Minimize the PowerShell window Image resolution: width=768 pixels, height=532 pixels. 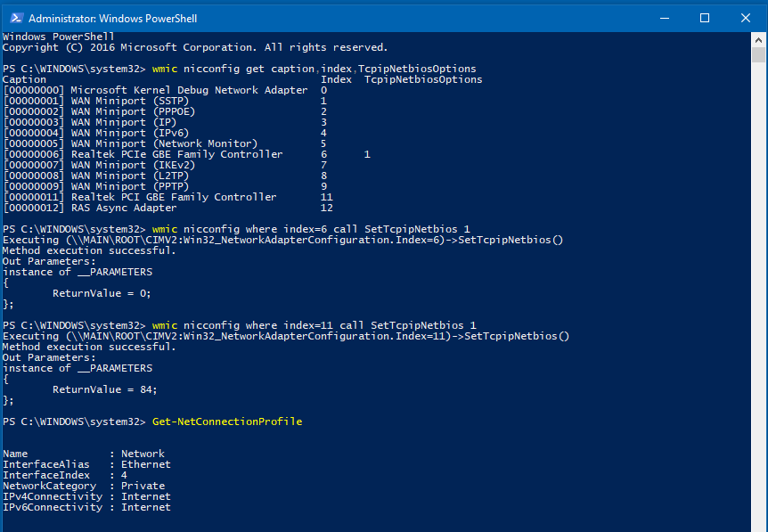tap(663, 18)
